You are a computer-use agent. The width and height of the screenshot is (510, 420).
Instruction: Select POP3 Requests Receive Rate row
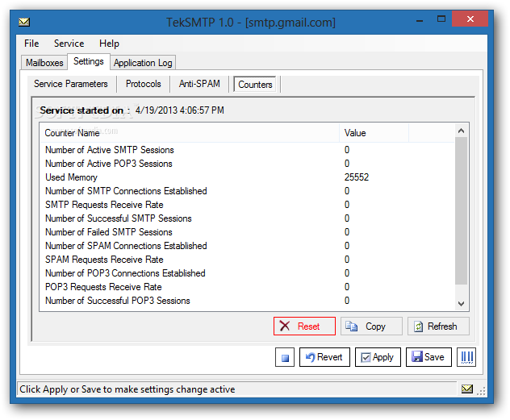tap(247, 287)
